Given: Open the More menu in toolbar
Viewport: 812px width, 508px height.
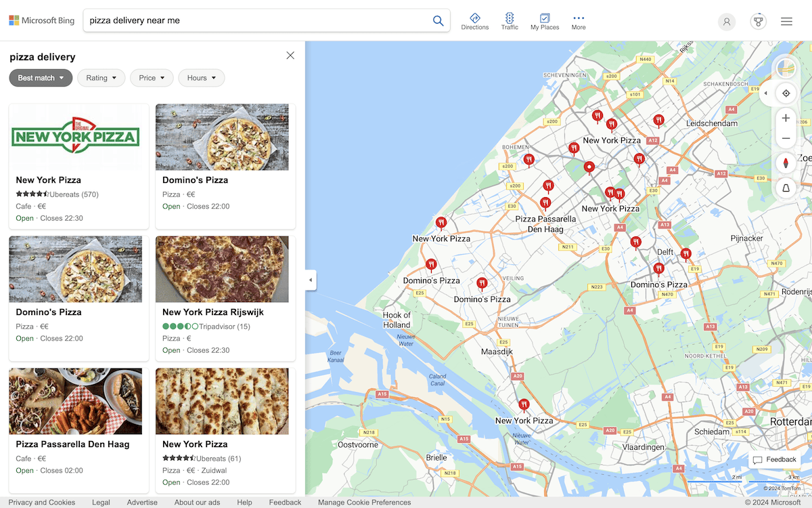Looking at the screenshot, I should coord(579,21).
